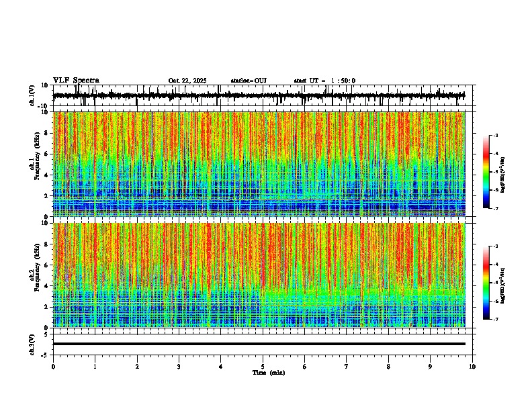The image size is (532, 411).
Task: Click inside the ch.1 spectrogram panel
Action: (x=259, y=164)
